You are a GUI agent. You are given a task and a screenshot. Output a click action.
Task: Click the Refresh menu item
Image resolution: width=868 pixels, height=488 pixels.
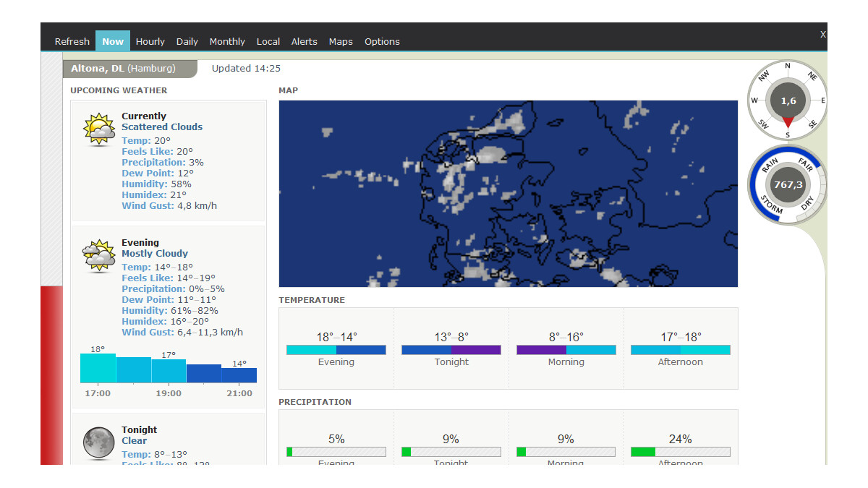(x=72, y=41)
